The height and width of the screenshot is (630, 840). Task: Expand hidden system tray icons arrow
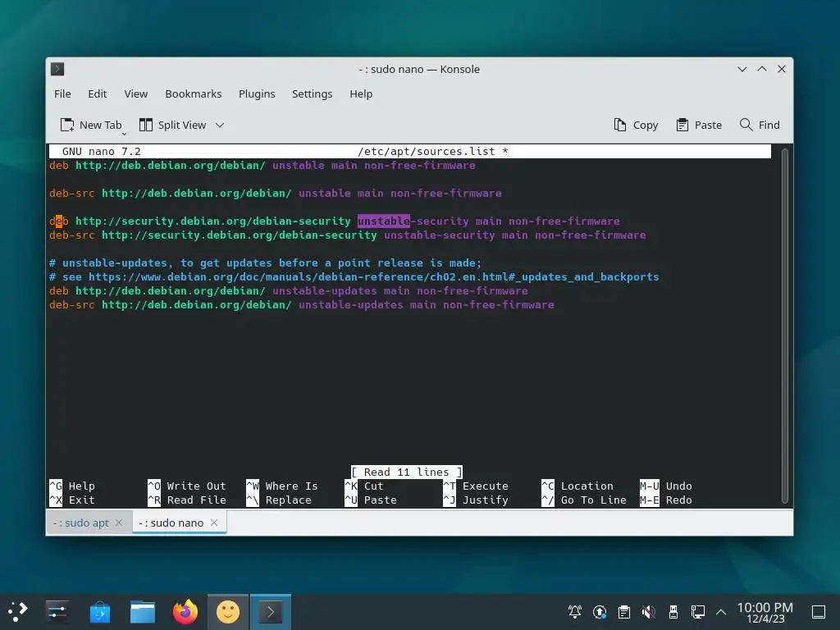click(721, 612)
